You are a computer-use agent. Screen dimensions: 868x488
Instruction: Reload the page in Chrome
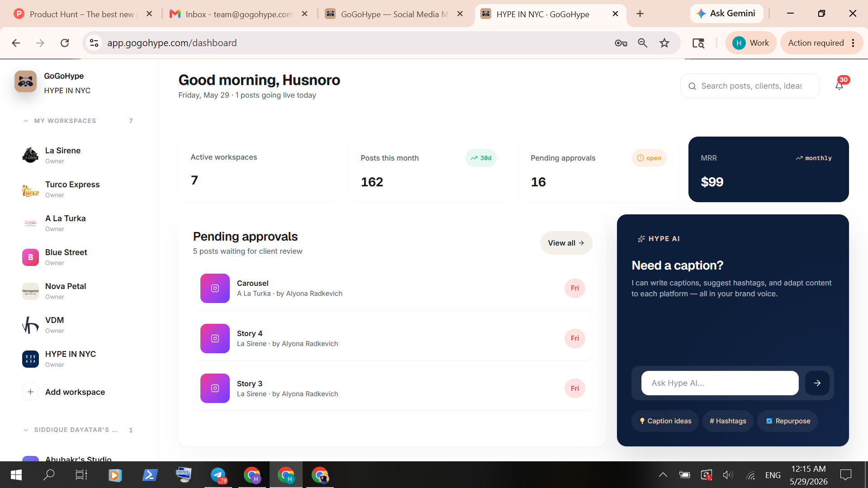tap(65, 43)
